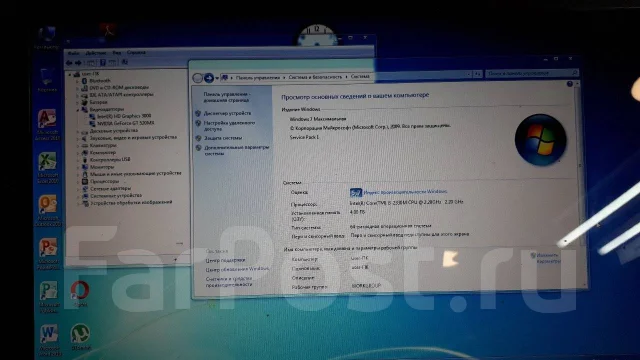The image size is (640, 360).
Task: Select Мониторы tree item
Action: coord(102,167)
